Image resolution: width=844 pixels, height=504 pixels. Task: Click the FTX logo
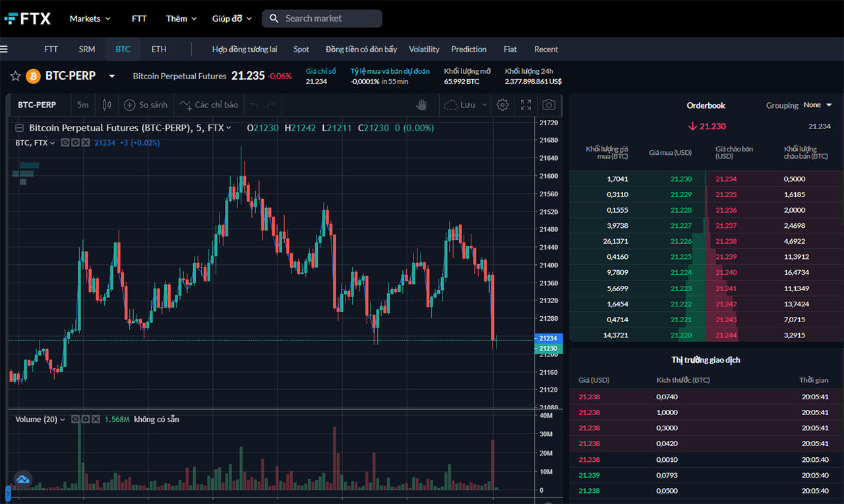27,18
